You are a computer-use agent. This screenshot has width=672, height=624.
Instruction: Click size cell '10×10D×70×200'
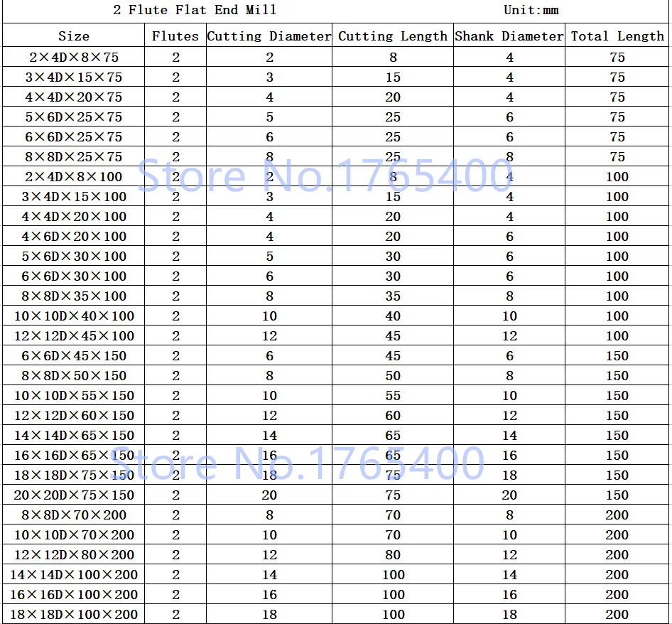74,534
